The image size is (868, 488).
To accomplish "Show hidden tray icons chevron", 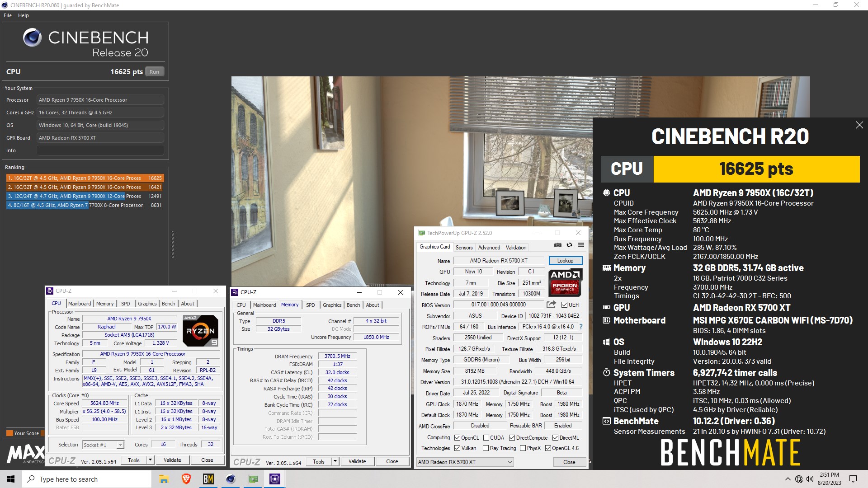I will [x=788, y=479].
